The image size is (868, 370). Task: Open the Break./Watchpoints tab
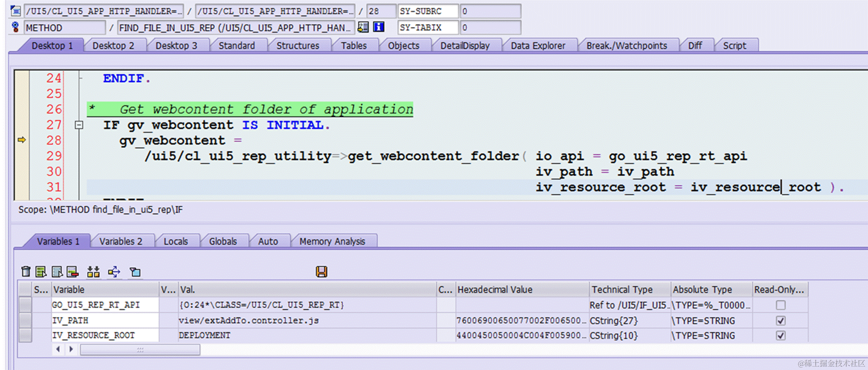pos(627,45)
